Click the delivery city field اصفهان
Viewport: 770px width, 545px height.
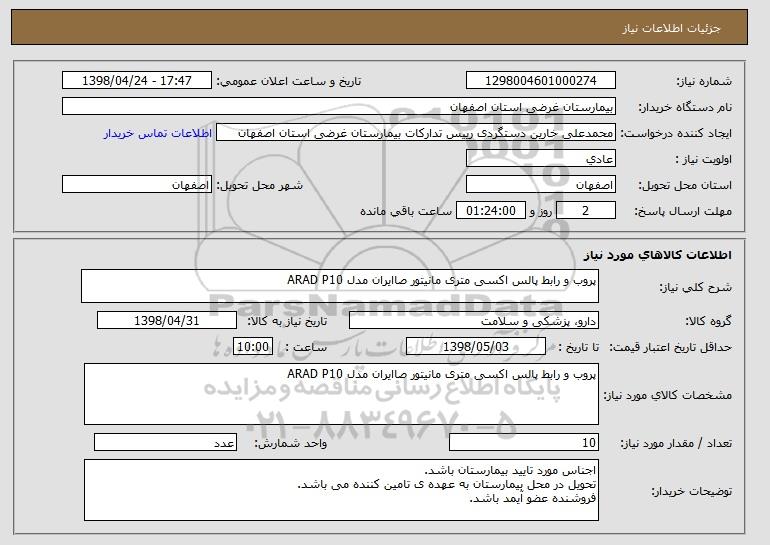pos(137,185)
